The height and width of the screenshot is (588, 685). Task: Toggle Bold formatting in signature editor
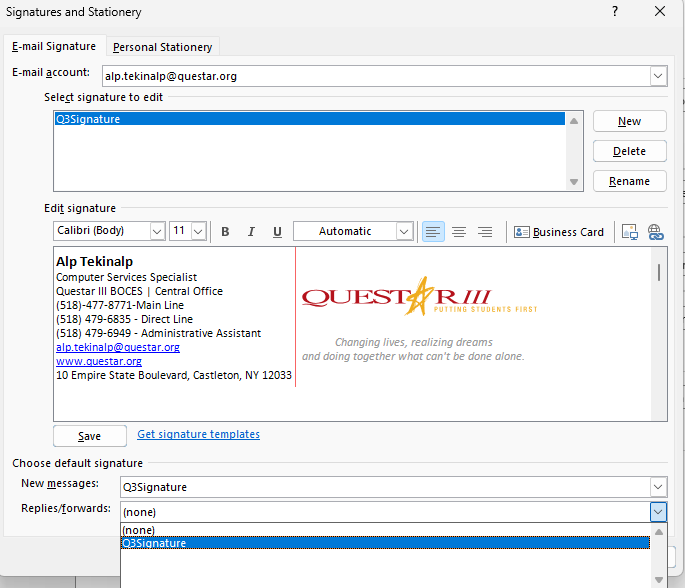225,232
